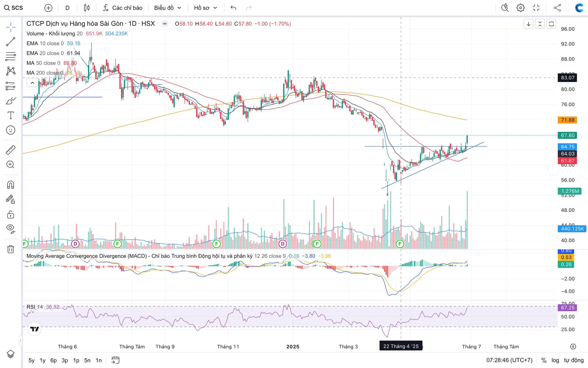
Task: Expand the Biểu đồ dropdown
Action: click(x=168, y=8)
